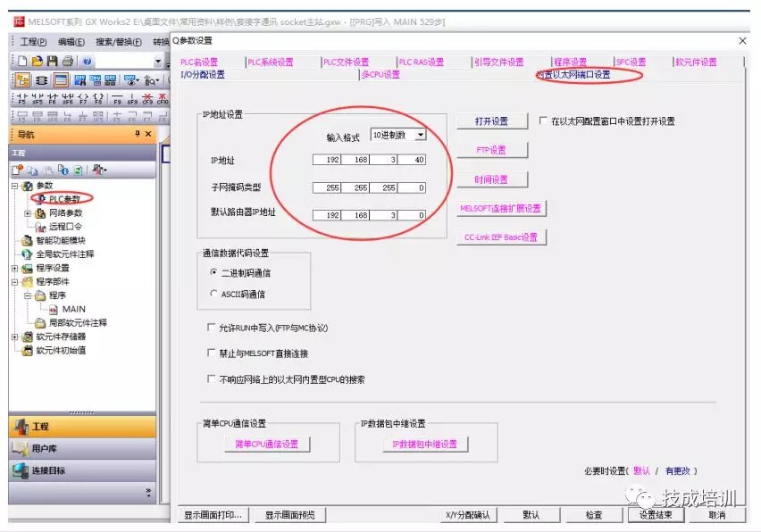Select 二进制码通信 radio button
Viewport: 761px width, 532px height.
[x=213, y=271]
